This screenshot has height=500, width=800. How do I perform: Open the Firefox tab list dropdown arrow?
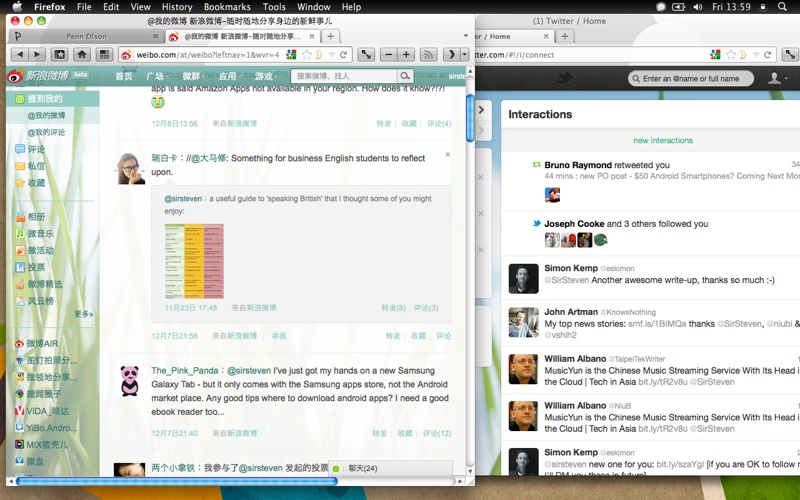coord(465,36)
